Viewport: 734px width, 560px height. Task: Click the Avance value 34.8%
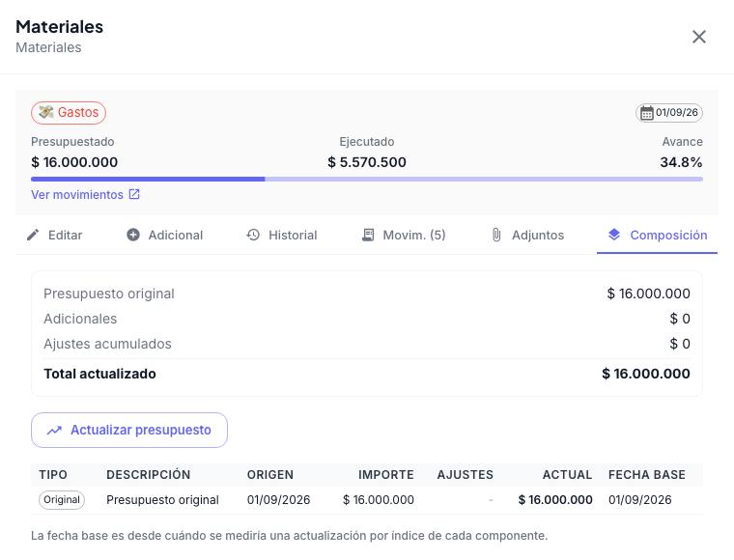click(681, 162)
